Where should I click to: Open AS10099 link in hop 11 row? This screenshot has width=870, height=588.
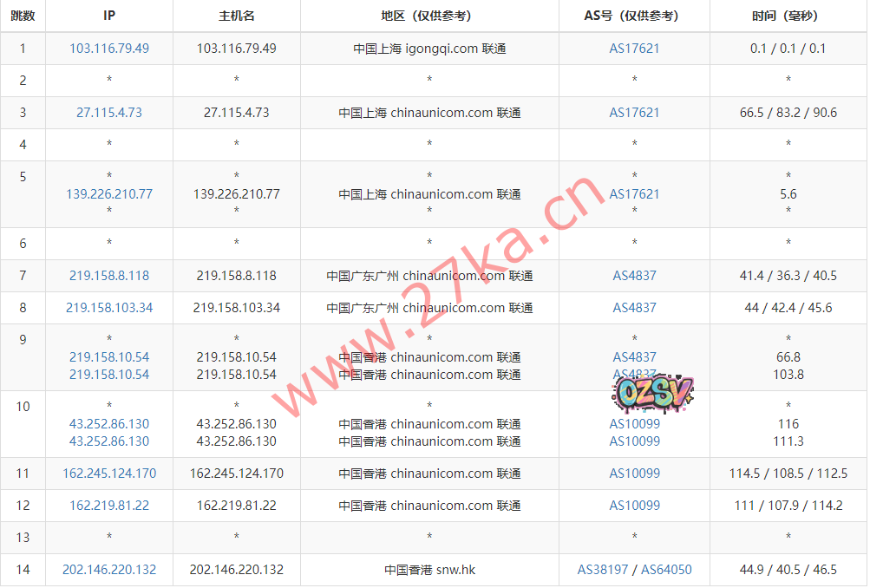[634, 474]
